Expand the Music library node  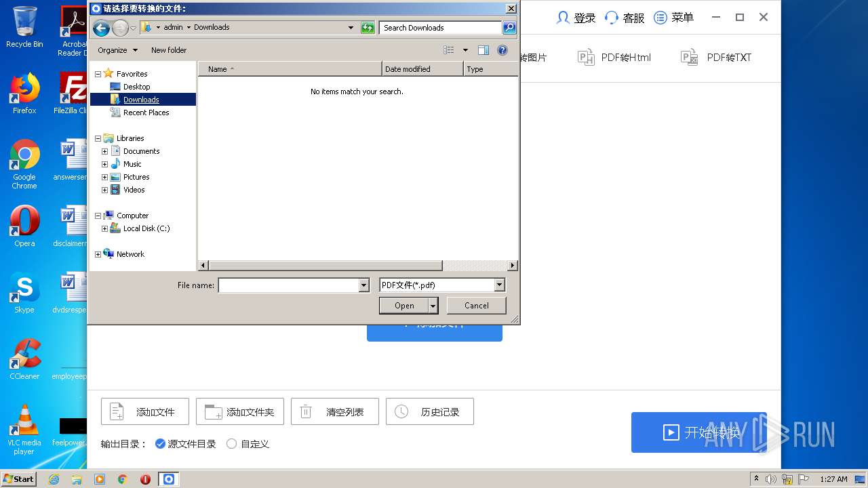pyautogui.click(x=104, y=164)
